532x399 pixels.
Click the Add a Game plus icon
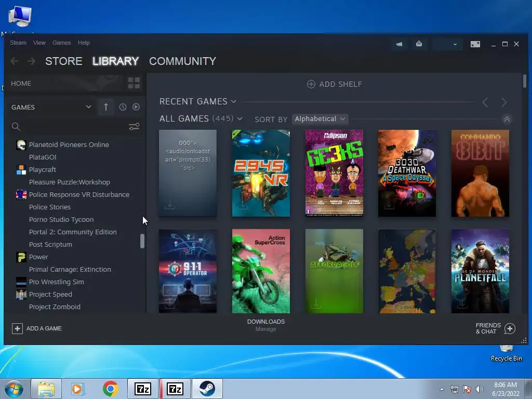tap(17, 328)
